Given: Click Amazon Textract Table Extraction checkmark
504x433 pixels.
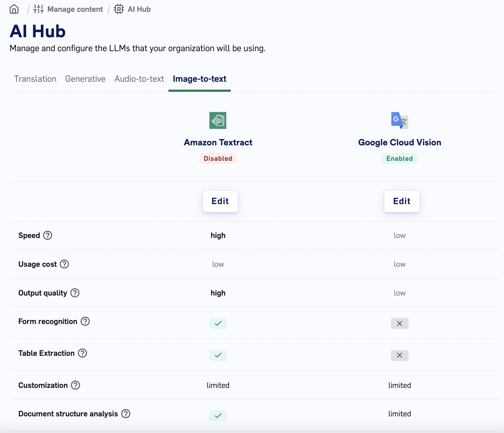Looking at the screenshot, I should [218, 355].
